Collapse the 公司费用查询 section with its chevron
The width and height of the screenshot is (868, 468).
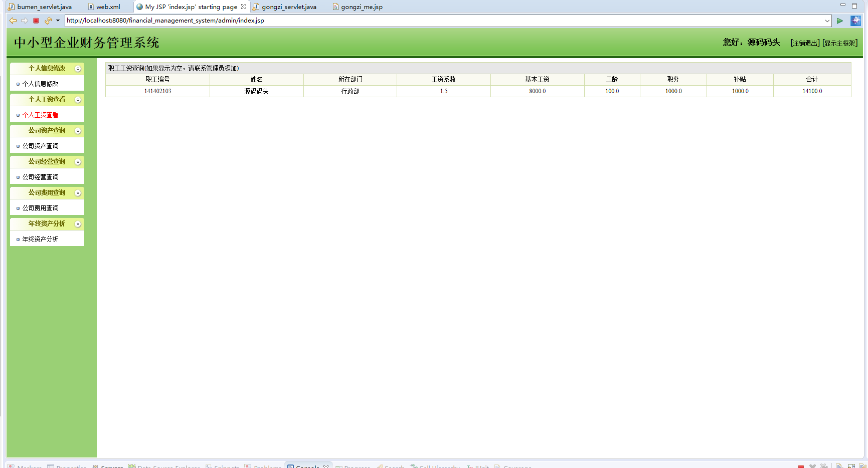(78, 193)
